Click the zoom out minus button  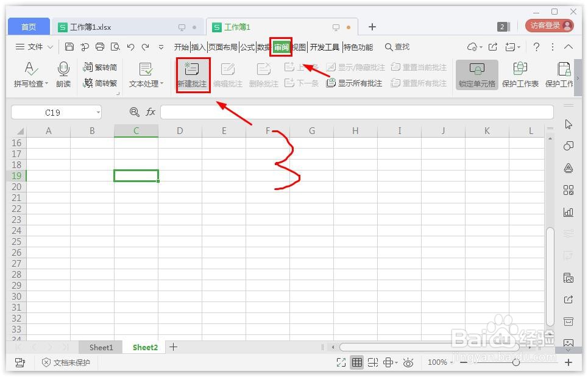pos(464,362)
